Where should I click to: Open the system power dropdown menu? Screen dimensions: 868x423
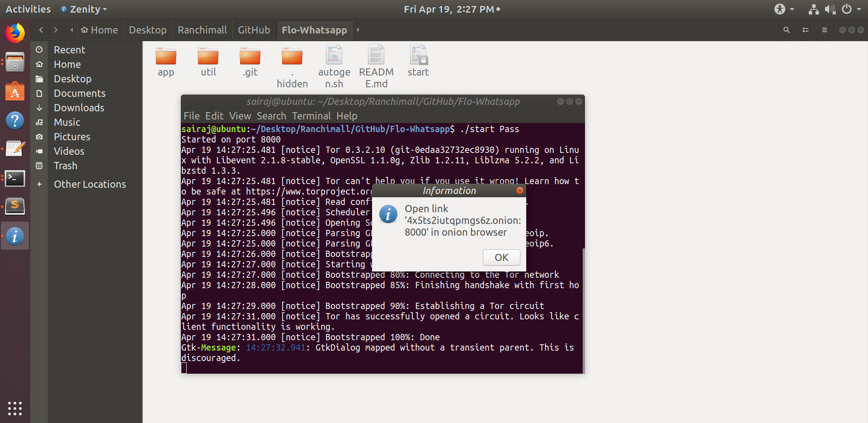851,9
